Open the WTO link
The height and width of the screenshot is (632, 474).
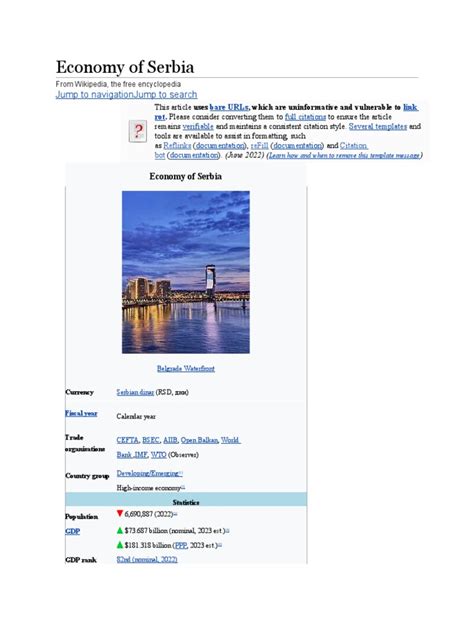tap(158, 455)
